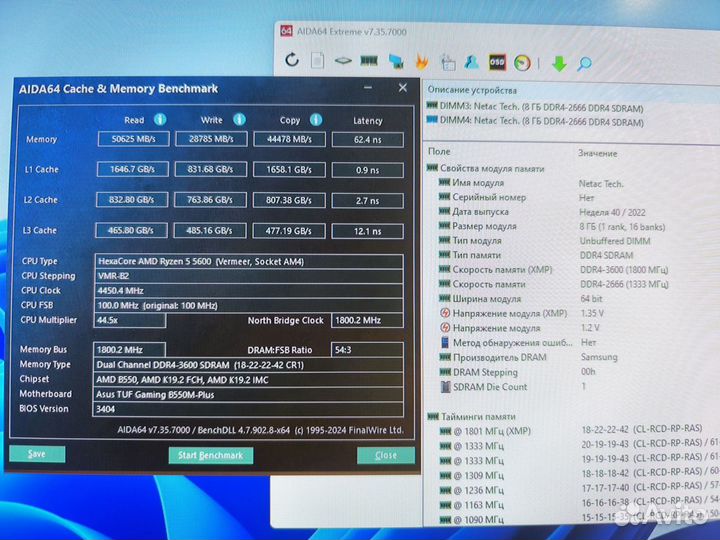Click the green download arrow update icon
Screen dimensions: 720x540
click(559, 63)
